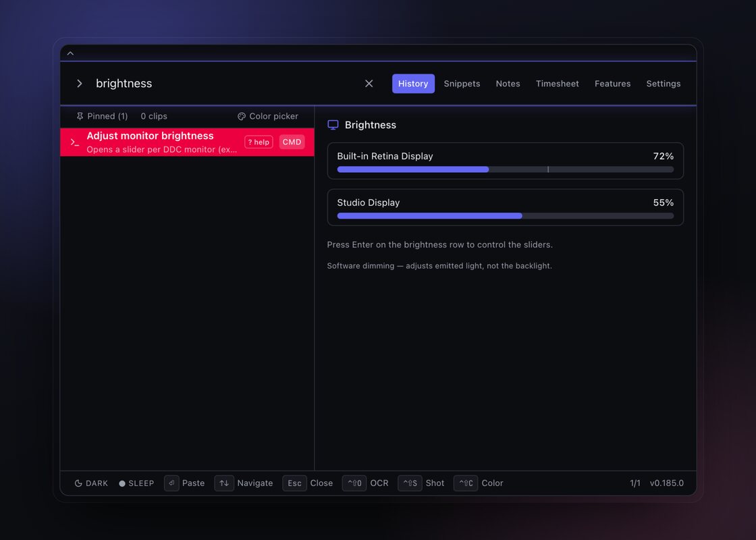Click the 1/1 result counter
This screenshot has width=756, height=540.
coord(635,483)
